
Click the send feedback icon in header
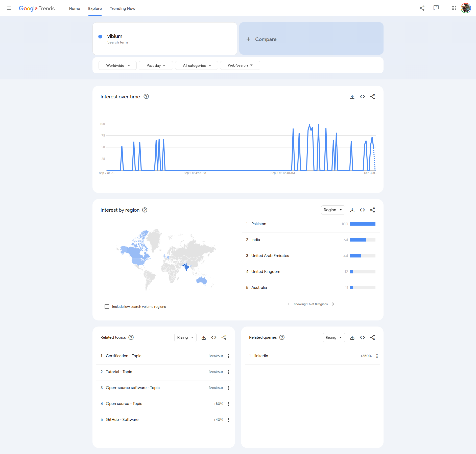pos(436,8)
